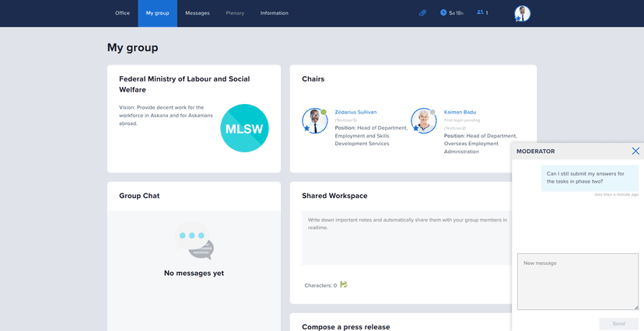The image size is (644, 331).
Task: Click the empty chat bubbles icon
Action: click(x=194, y=242)
